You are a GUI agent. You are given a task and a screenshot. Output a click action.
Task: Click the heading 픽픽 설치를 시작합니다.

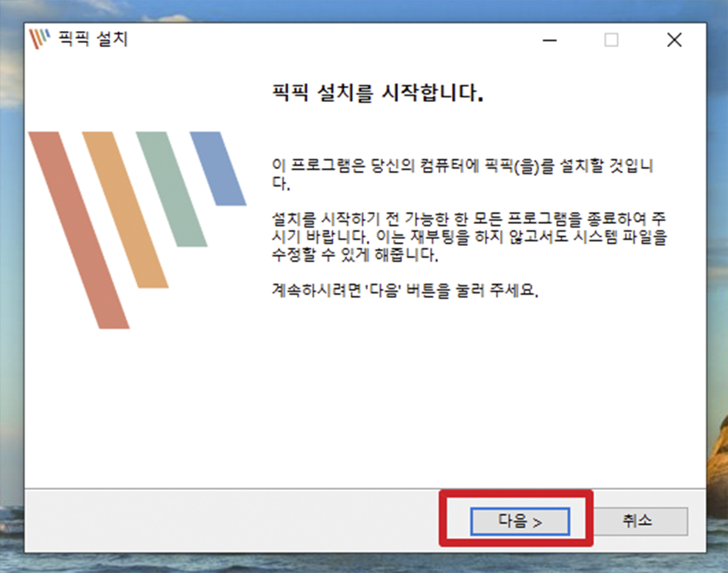pyautogui.click(x=378, y=93)
